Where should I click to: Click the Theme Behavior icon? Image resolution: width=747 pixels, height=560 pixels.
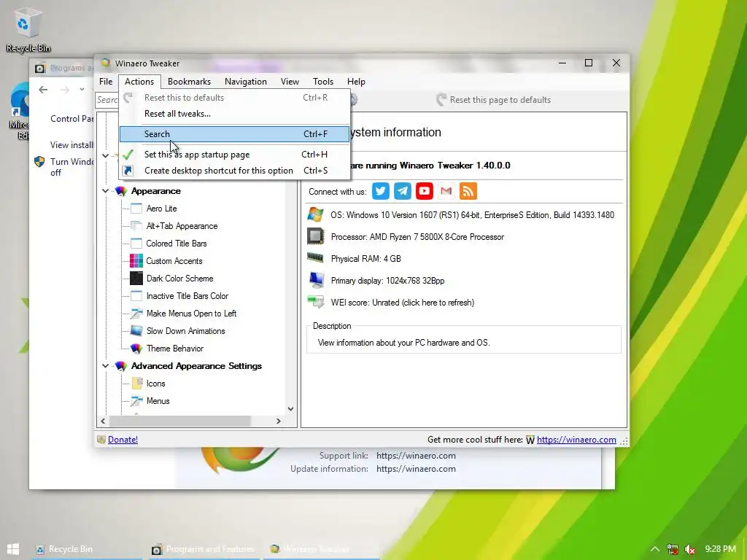pos(136,349)
